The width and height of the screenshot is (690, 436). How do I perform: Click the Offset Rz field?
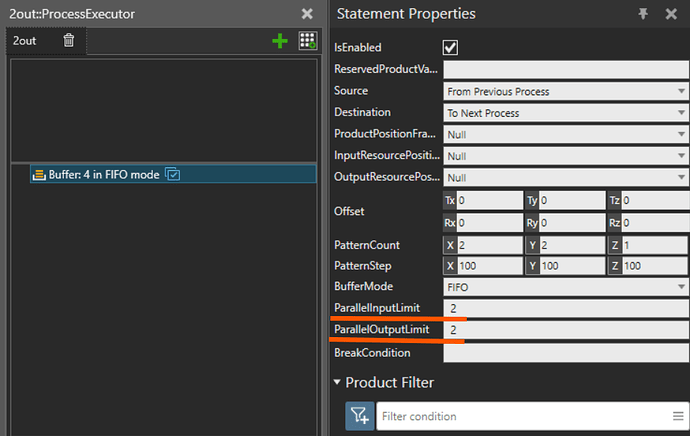pos(655,223)
